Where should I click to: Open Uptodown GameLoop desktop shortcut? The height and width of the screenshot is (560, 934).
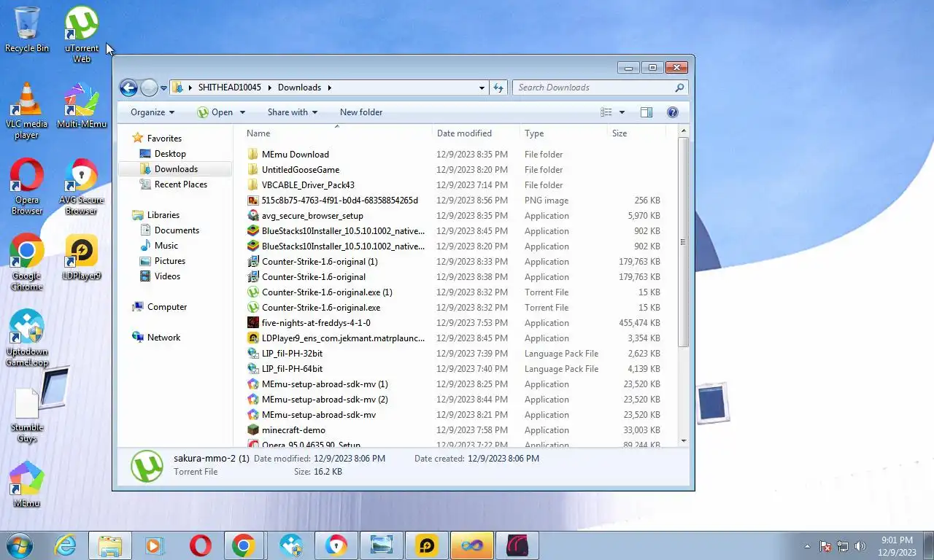27,338
